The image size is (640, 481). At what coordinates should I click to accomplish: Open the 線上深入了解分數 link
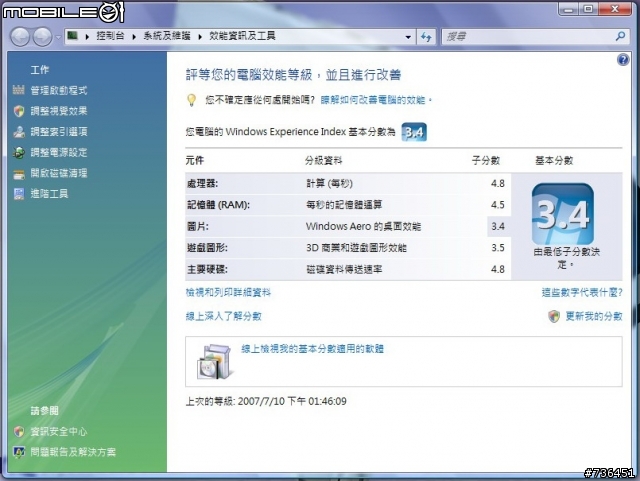tap(224, 316)
